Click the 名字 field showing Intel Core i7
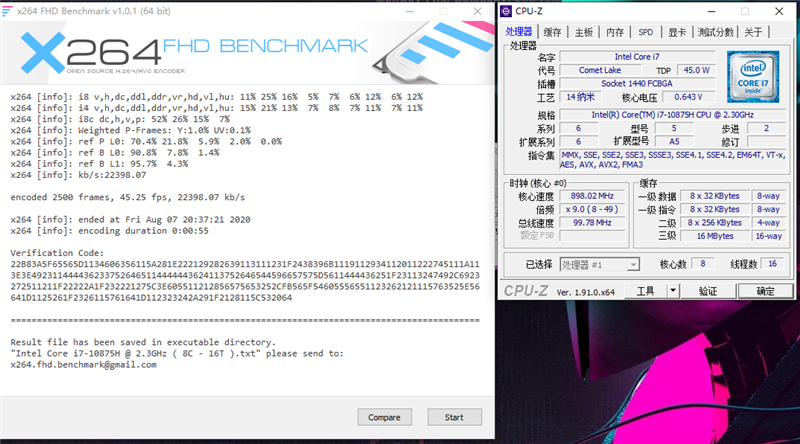Screen dimensions: 800x444 click(x=637, y=57)
